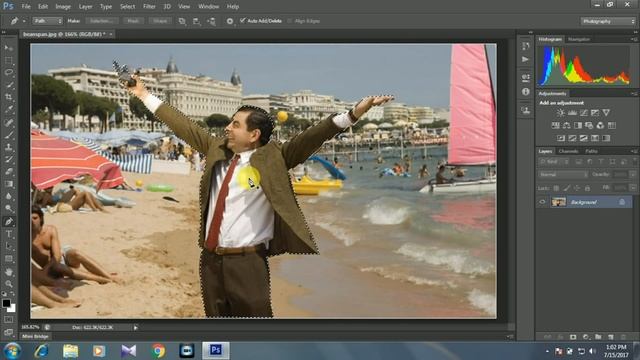
Task: Open the Fill slider dropdown
Action: [633, 188]
